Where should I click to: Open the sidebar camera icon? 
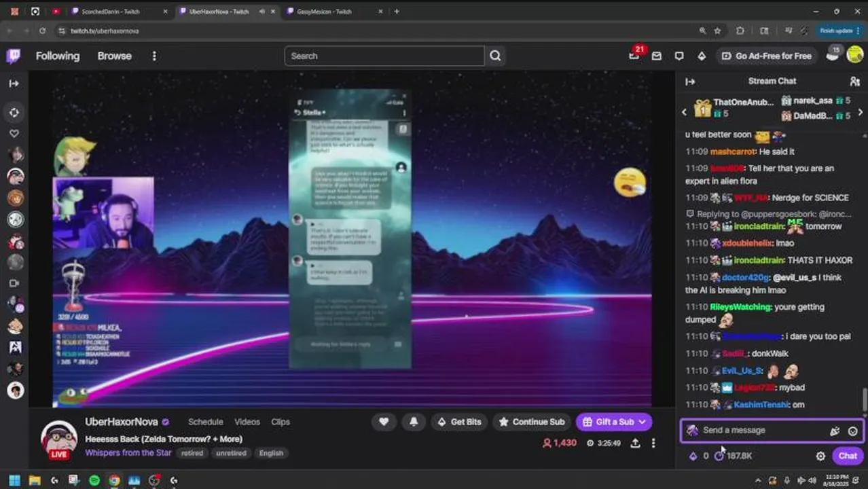[14, 283]
